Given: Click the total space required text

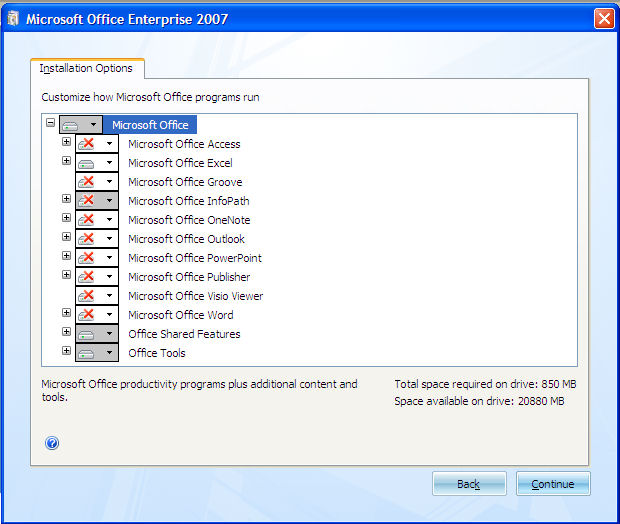Looking at the screenshot, I should [485, 384].
